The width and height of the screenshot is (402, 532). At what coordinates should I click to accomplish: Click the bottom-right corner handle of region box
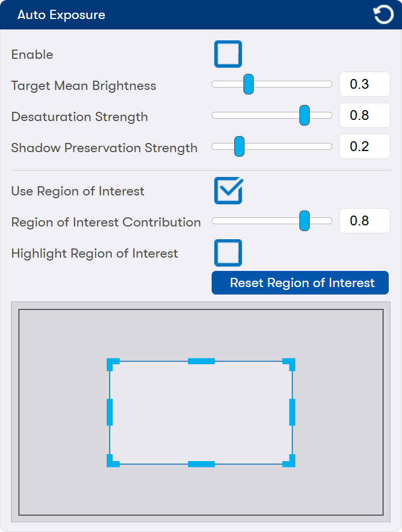pyautogui.click(x=290, y=462)
